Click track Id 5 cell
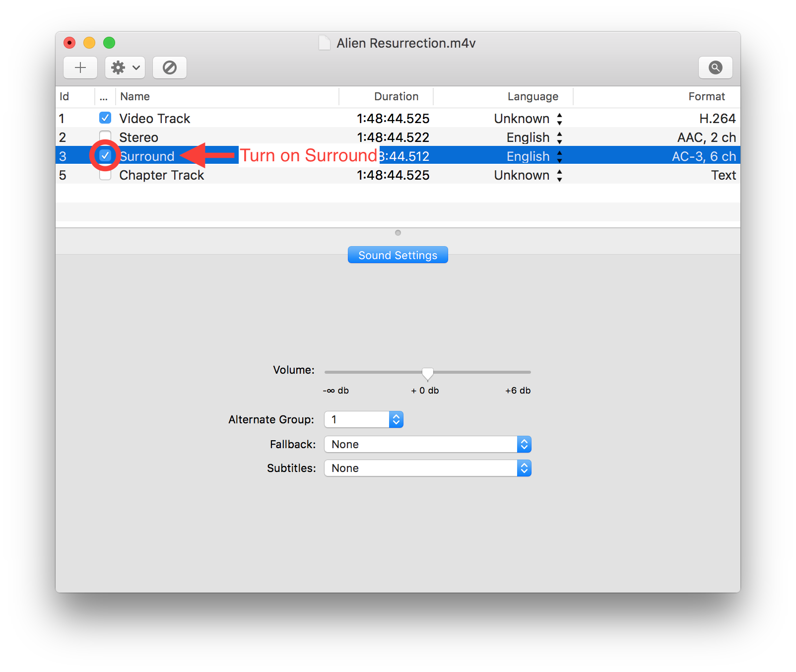Image resolution: width=796 pixels, height=672 pixels. tap(63, 175)
